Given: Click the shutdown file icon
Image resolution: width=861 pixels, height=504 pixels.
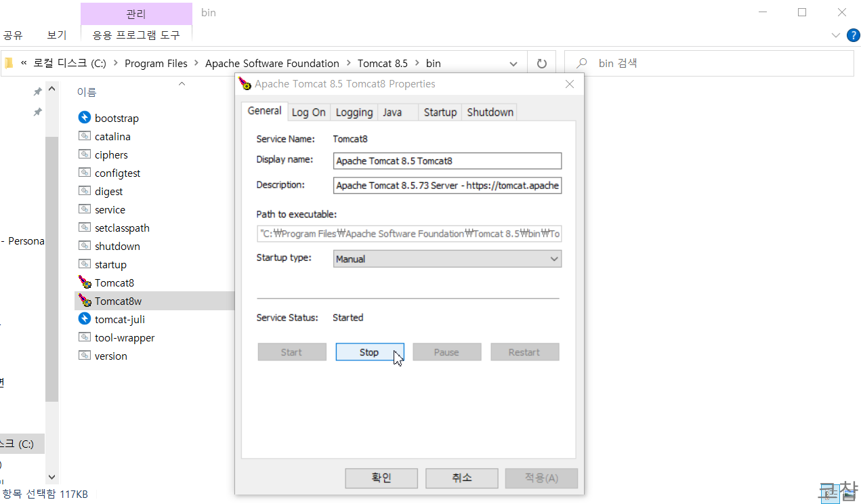Looking at the screenshot, I should pyautogui.click(x=85, y=246).
